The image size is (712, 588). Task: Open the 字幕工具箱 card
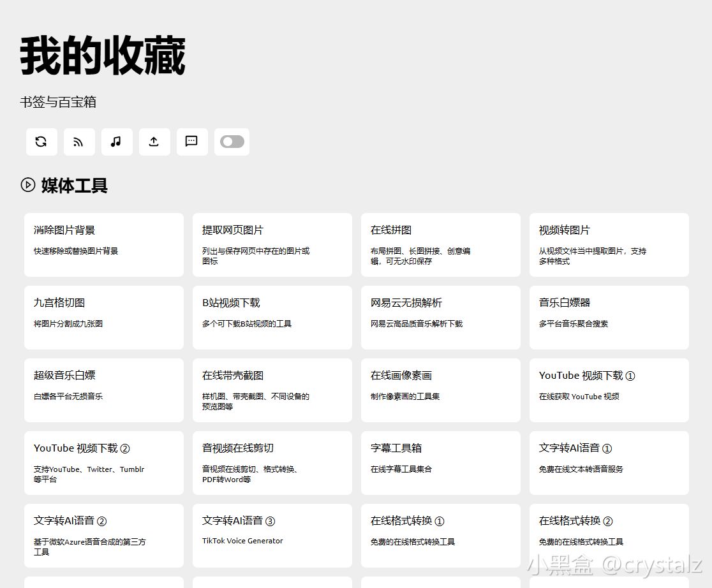[441, 462]
